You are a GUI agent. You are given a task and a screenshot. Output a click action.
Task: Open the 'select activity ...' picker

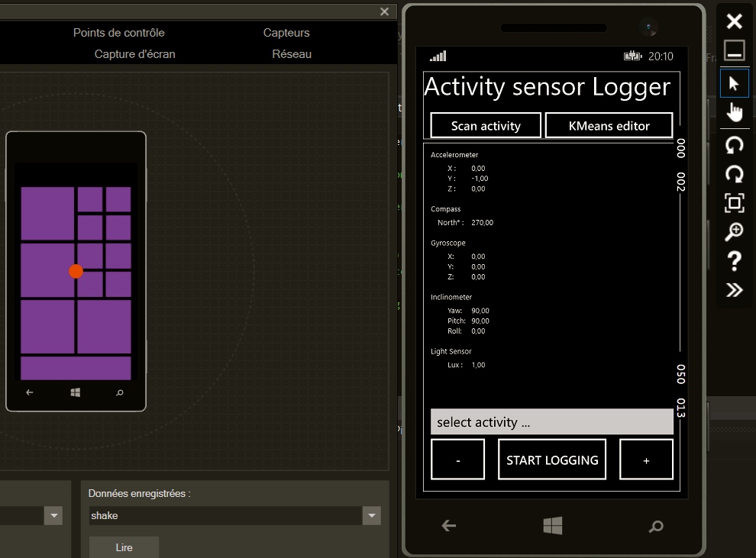(551, 422)
